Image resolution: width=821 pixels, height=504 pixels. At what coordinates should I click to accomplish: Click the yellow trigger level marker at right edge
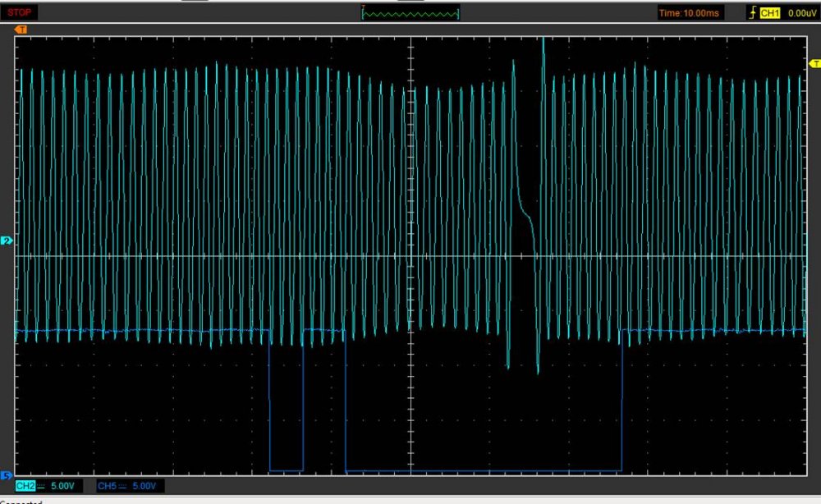click(x=814, y=63)
